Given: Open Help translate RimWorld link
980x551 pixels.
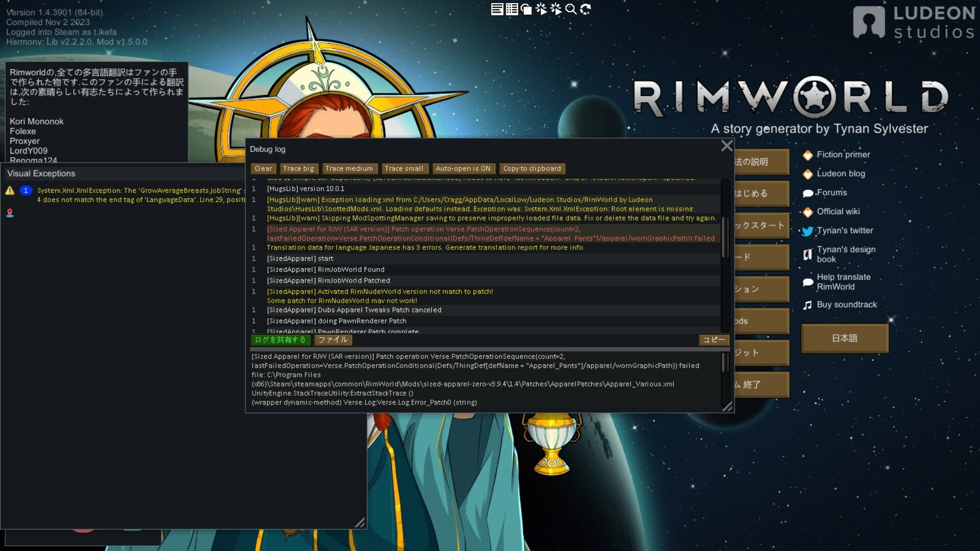Looking at the screenshot, I should pyautogui.click(x=844, y=282).
